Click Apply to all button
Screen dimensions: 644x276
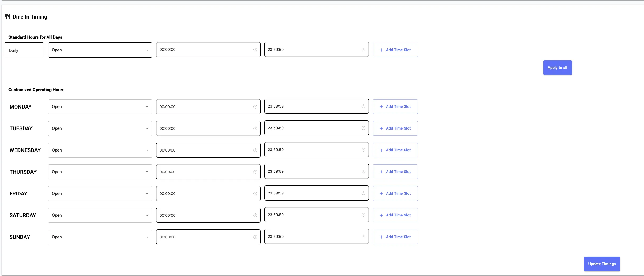pos(557,68)
